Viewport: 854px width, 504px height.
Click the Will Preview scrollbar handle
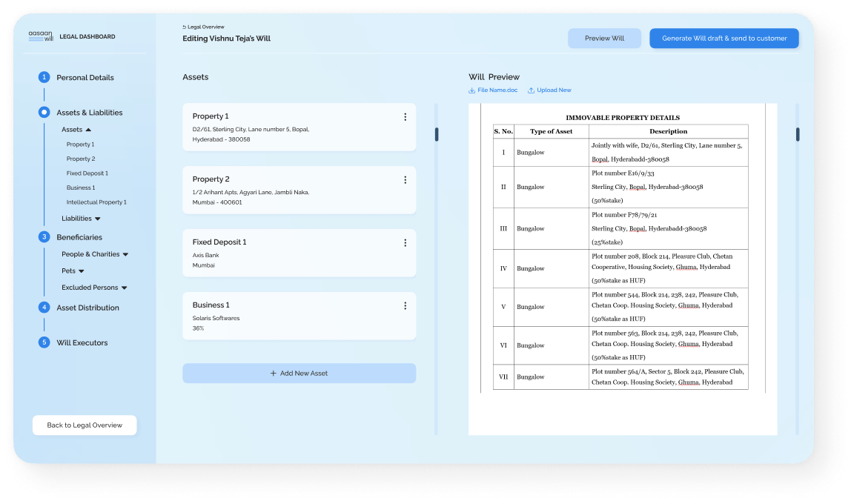pyautogui.click(x=798, y=134)
